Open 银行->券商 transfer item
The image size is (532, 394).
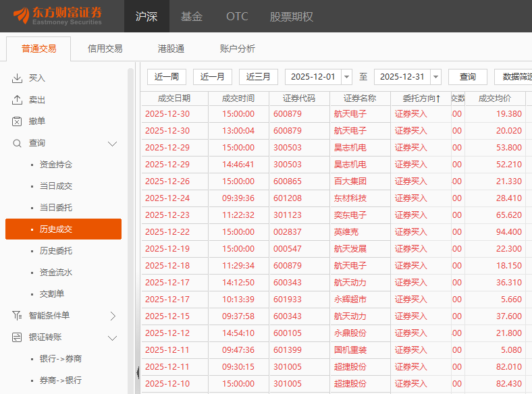(61, 359)
